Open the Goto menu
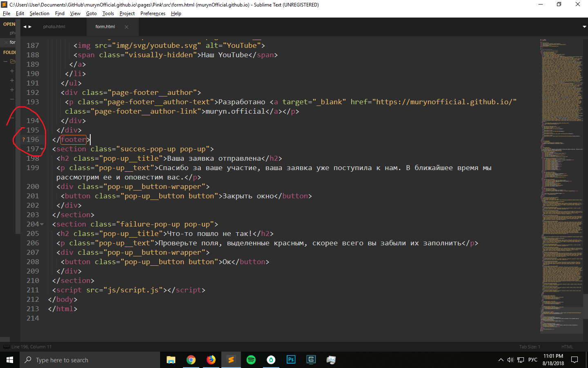The image size is (588, 368). pyautogui.click(x=91, y=13)
